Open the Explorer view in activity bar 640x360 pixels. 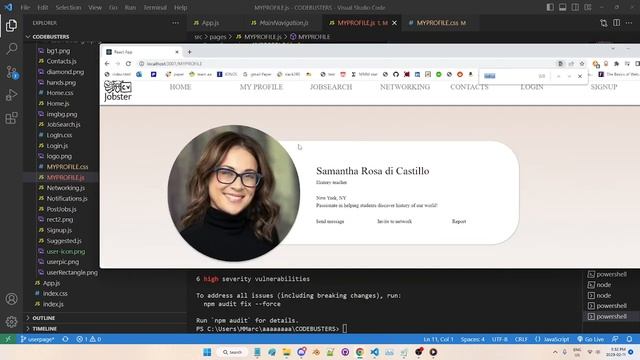(11, 26)
